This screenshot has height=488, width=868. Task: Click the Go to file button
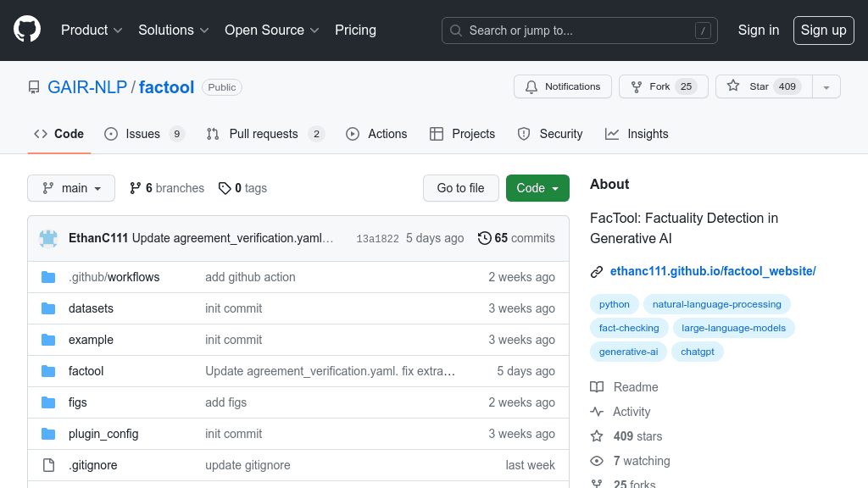tap(460, 188)
